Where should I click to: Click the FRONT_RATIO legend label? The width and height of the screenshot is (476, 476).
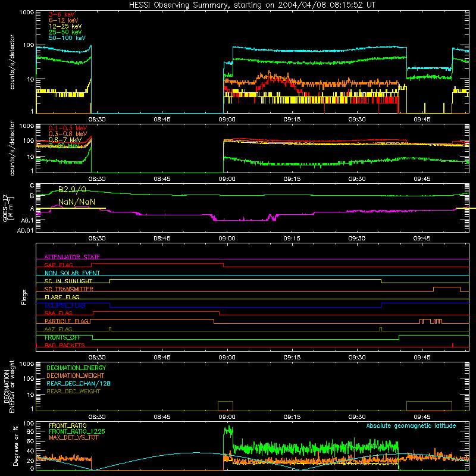click(x=68, y=425)
